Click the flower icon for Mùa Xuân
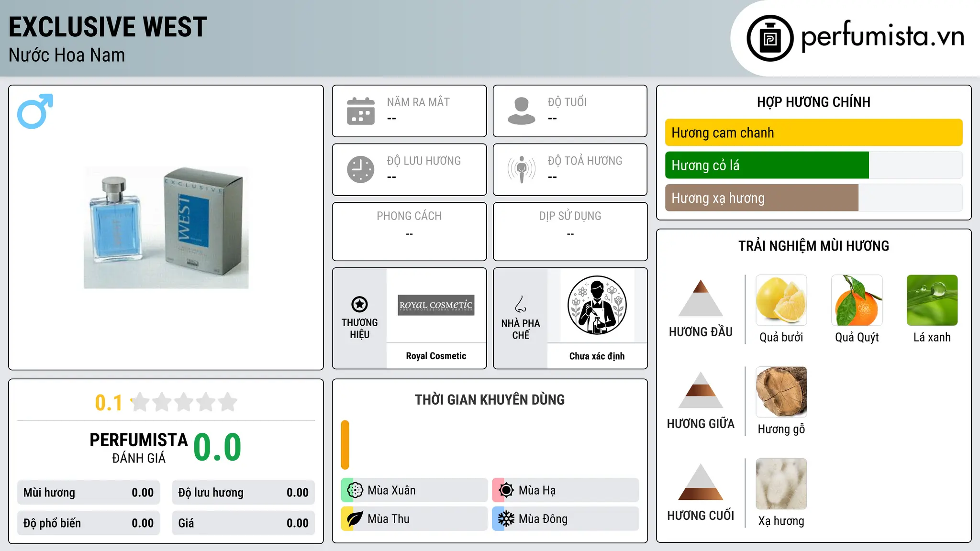Screen dimensions: 980x551 tap(355, 490)
